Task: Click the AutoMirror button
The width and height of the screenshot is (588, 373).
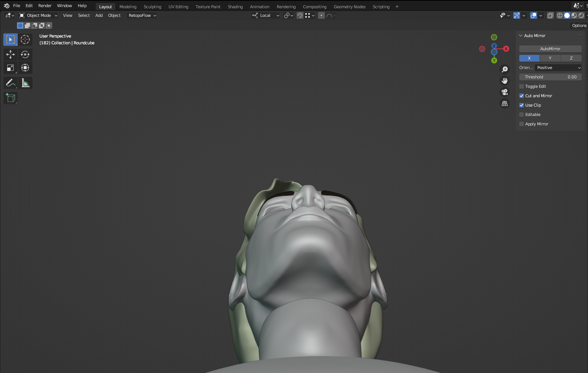Action: click(x=550, y=49)
